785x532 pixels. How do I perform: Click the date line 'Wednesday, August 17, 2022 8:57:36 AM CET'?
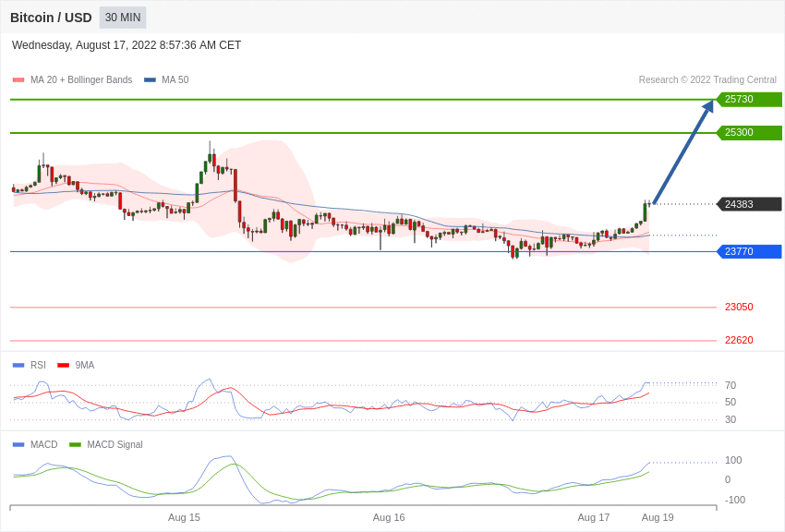click(127, 45)
